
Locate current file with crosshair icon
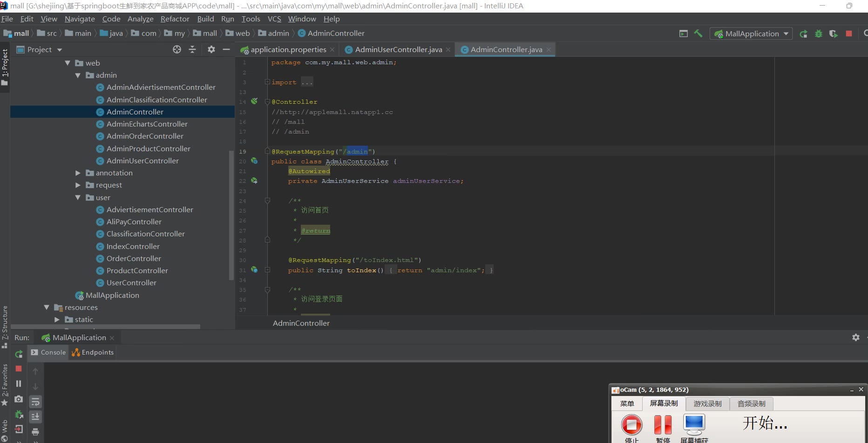pos(177,49)
